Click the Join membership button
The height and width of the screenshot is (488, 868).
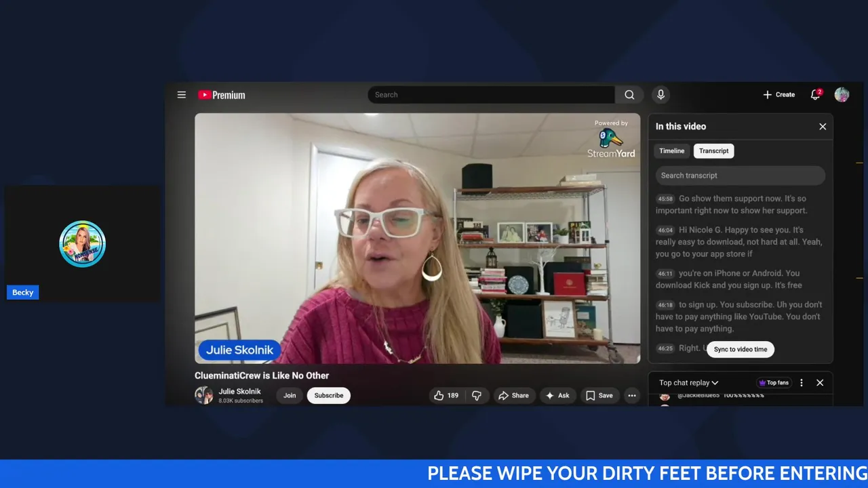click(x=290, y=396)
